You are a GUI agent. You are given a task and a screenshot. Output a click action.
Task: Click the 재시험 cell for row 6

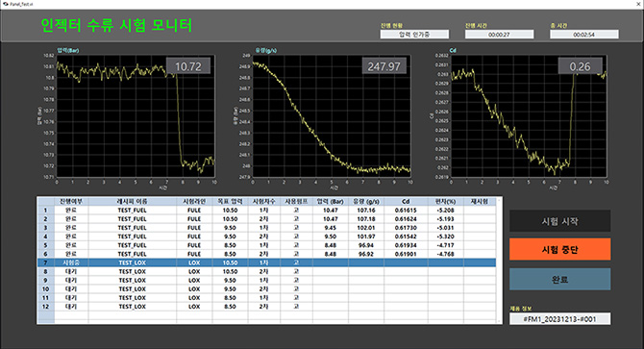[480, 254]
